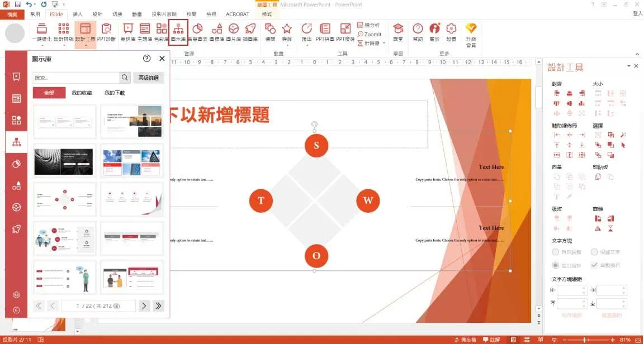
Task: Adjust the zoom slider in status bar
Action: (x=584, y=340)
